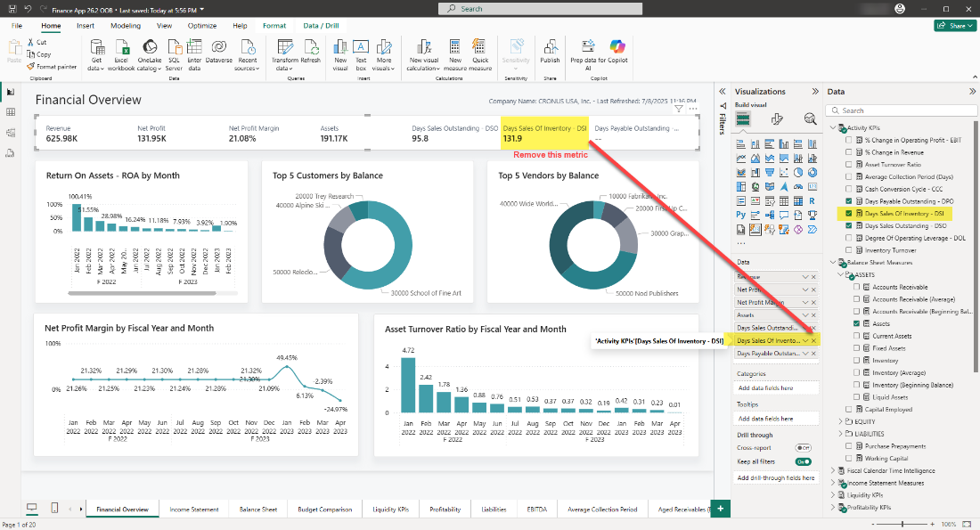Open the Modeling ribbon tab
980x530 pixels.
coord(126,26)
